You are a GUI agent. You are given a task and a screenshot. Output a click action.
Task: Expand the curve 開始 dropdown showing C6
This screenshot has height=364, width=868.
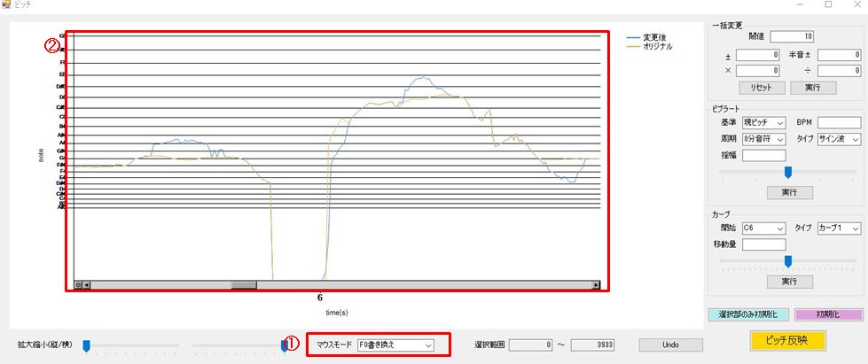click(764, 228)
